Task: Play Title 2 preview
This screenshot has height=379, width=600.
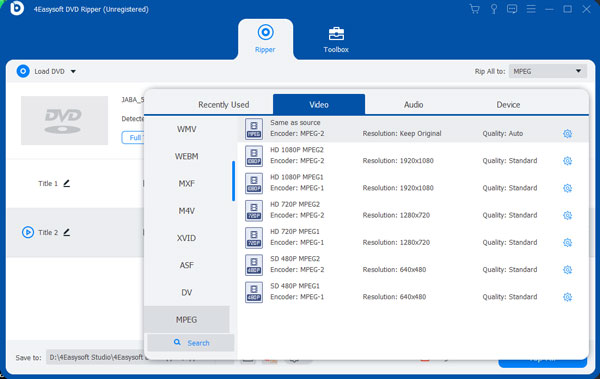Action: tap(28, 232)
